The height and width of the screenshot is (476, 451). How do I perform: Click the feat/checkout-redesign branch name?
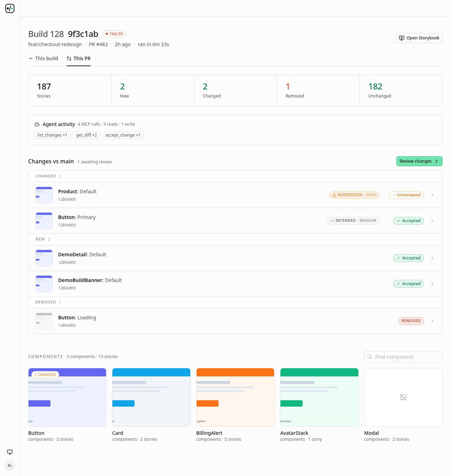click(x=55, y=44)
